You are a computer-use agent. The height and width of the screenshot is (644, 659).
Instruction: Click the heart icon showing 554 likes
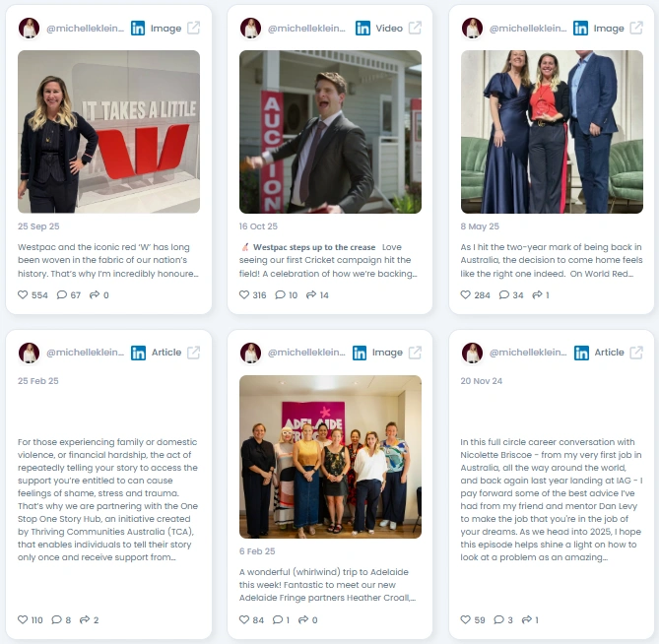click(x=23, y=294)
